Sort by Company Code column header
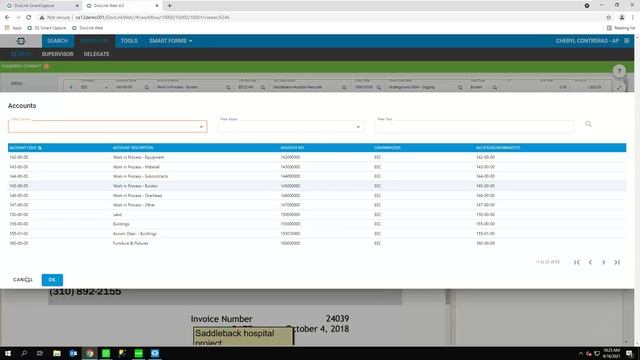The image size is (640, 360). 387,148
